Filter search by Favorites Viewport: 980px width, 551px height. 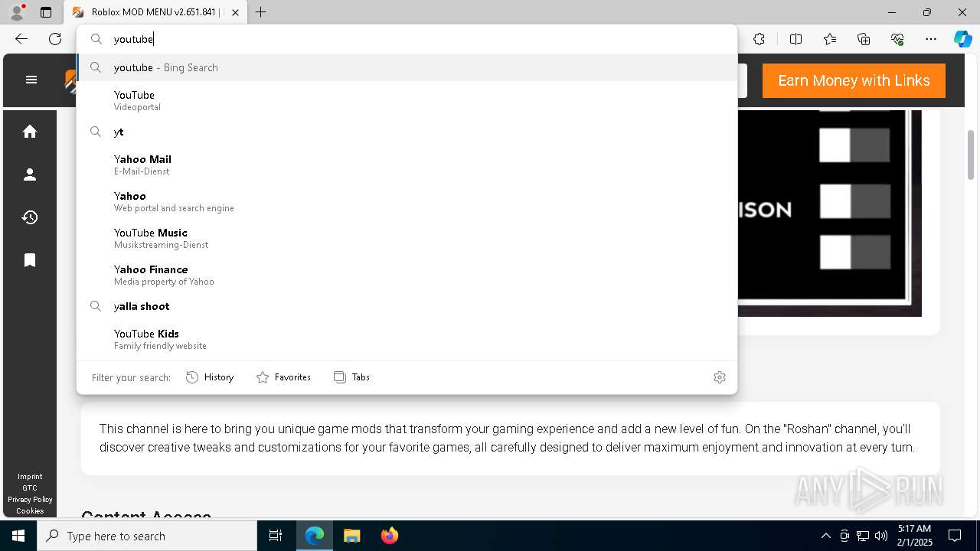(283, 377)
